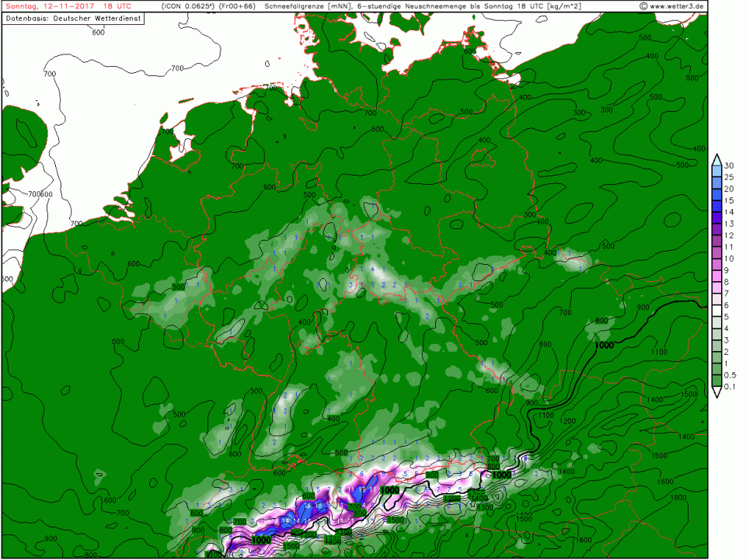Click the bottom arrow of the color legend
The width and height of the screenshot is (746, 560).
pyautogui.click(x=716, y=393)
